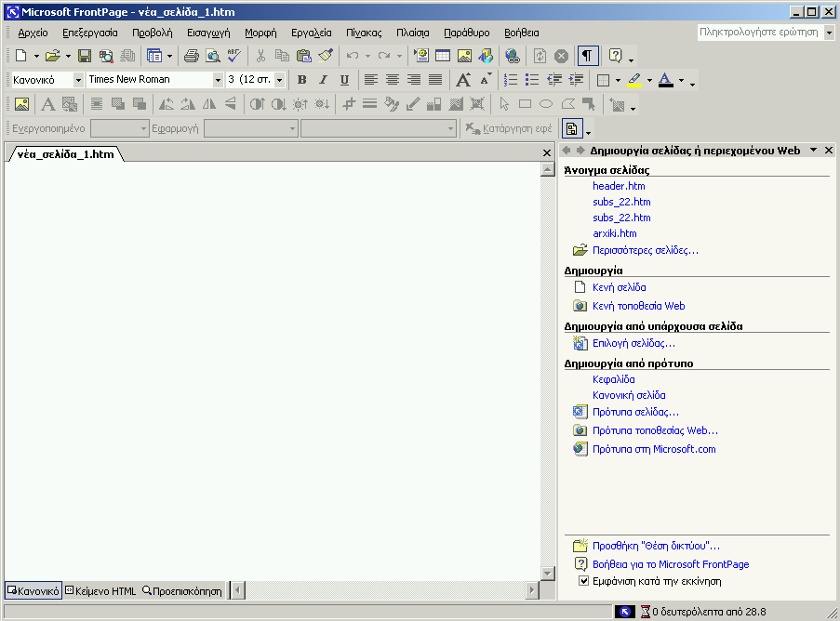Viewport: 840px width, 621px height.
Task: Expand the Open file dropdown arrow
Action: coord(68,56)
